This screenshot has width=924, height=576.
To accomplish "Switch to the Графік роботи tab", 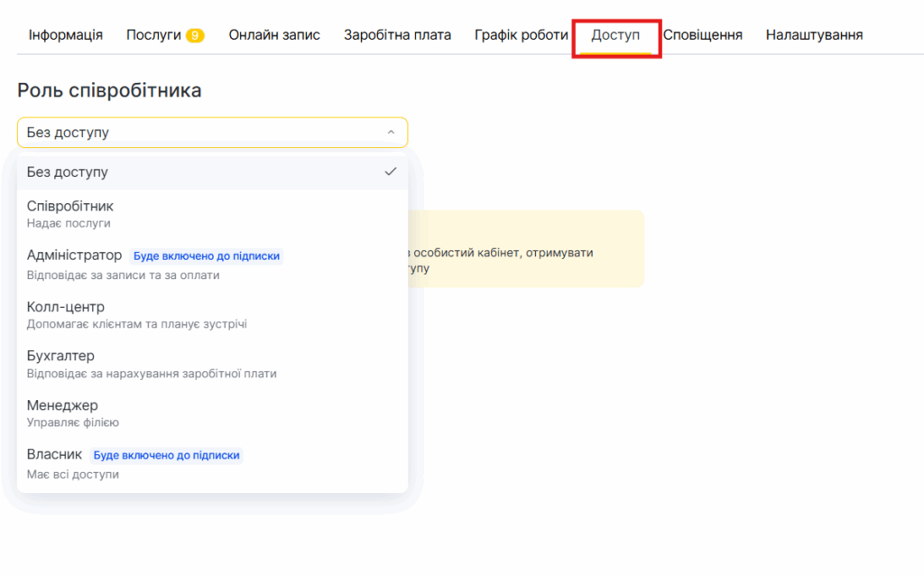I will click(521, 35).
